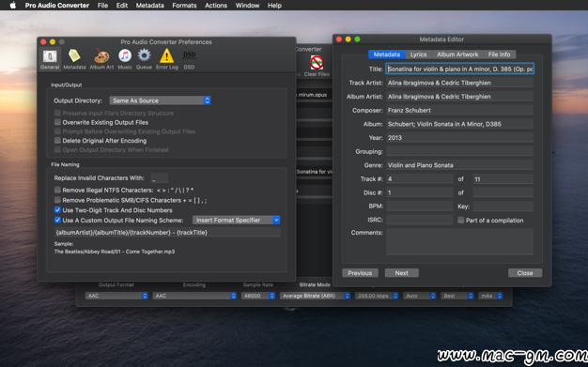
Task: Open the m4a extension dropdown
Action: (x=490, y=296)
